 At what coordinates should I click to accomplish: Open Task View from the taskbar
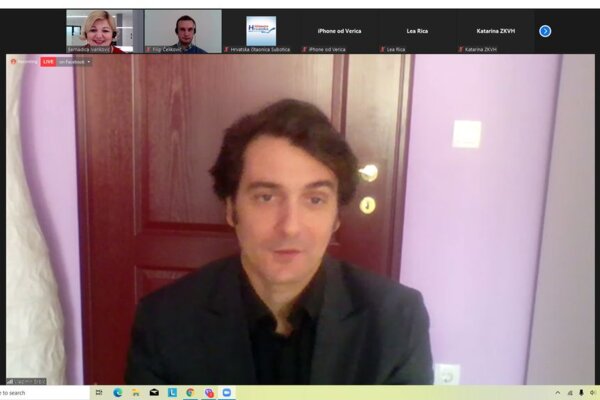99,393
